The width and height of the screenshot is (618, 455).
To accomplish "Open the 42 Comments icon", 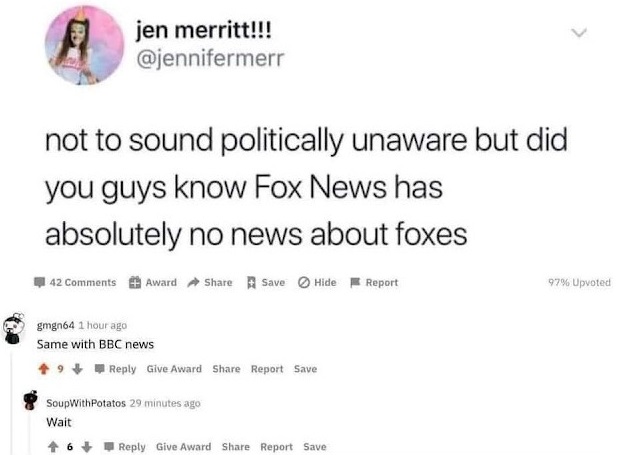I will 39,283.
